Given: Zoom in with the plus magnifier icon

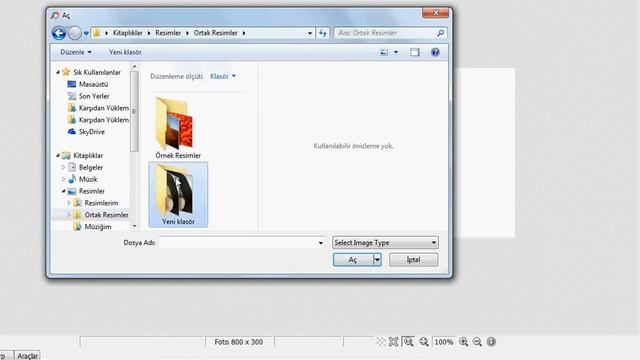Looking at the screenshot, I should 463,342.
